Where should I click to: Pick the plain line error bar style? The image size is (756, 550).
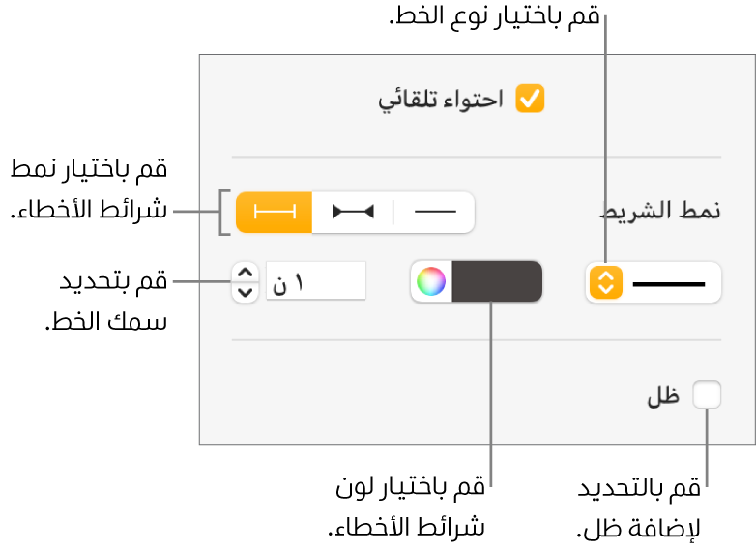pos(435,213)
